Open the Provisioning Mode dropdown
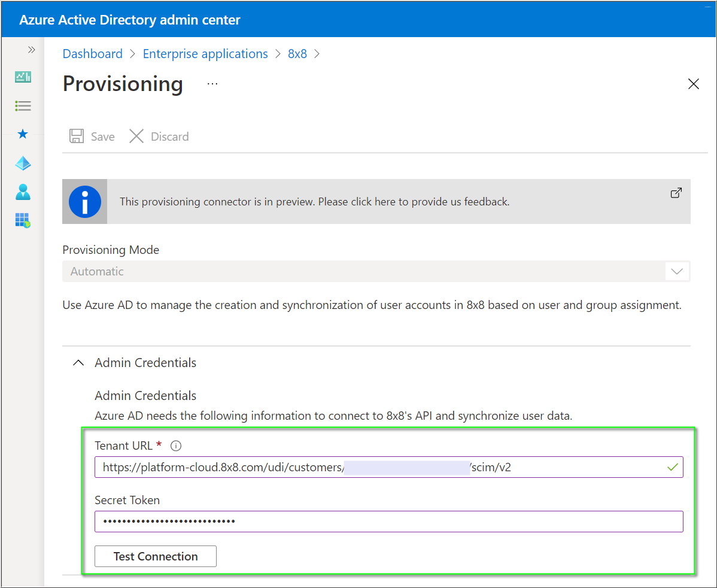This screenshot has width=717, height=588. [376, 271]
